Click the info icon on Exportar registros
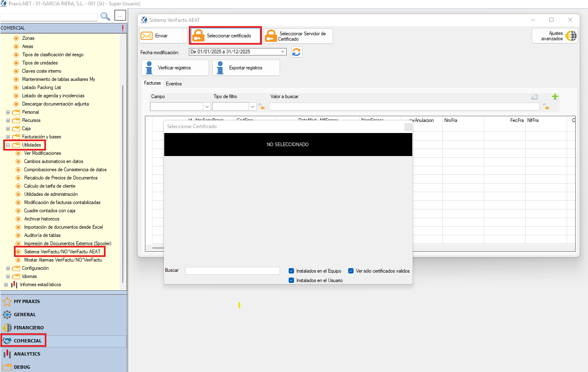The height and width of the screenshot is (372, 588). click(220, 68)
